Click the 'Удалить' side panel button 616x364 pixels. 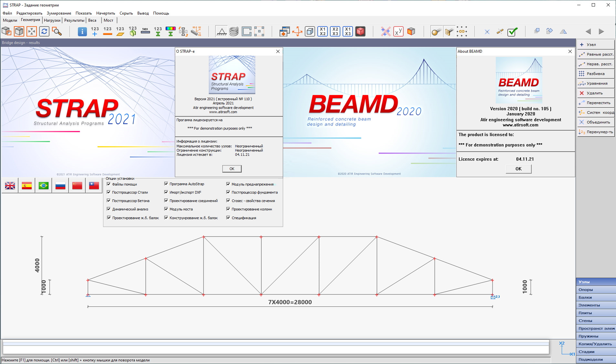[x=596, y=93]
